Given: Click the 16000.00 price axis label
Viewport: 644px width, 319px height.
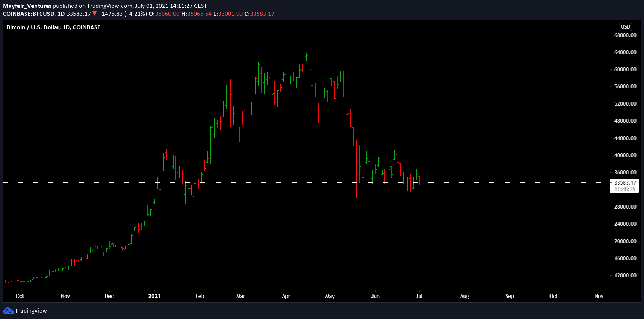Looking at the screenshot, I should (x=625, y=258).
